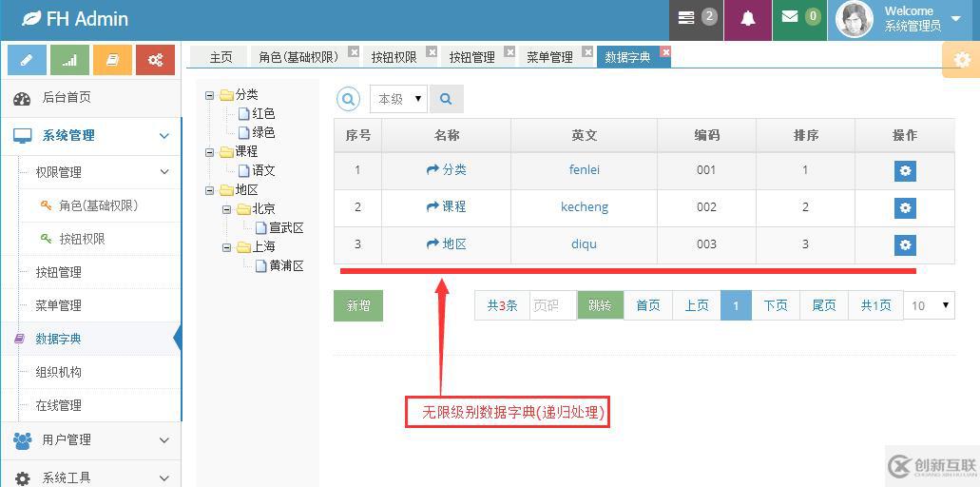Open the gear action for 课程 row

pyautogui.click(x=905, y=207)
